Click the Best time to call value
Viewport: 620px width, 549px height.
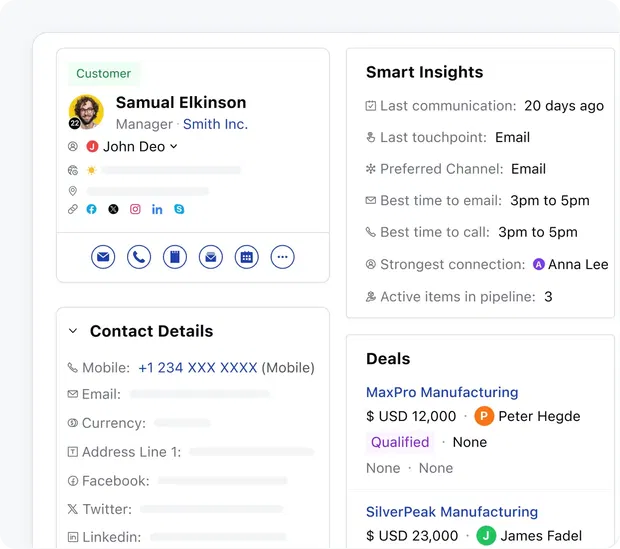pyautogui.click(x=538, y=233)
